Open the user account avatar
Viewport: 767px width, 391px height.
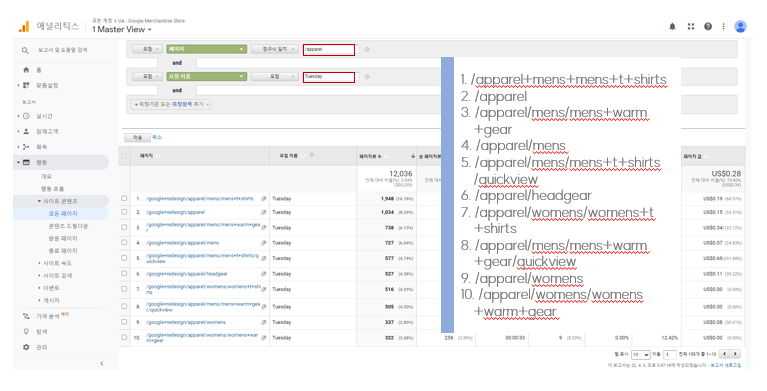pyautogui.click(x=741, y=26)
